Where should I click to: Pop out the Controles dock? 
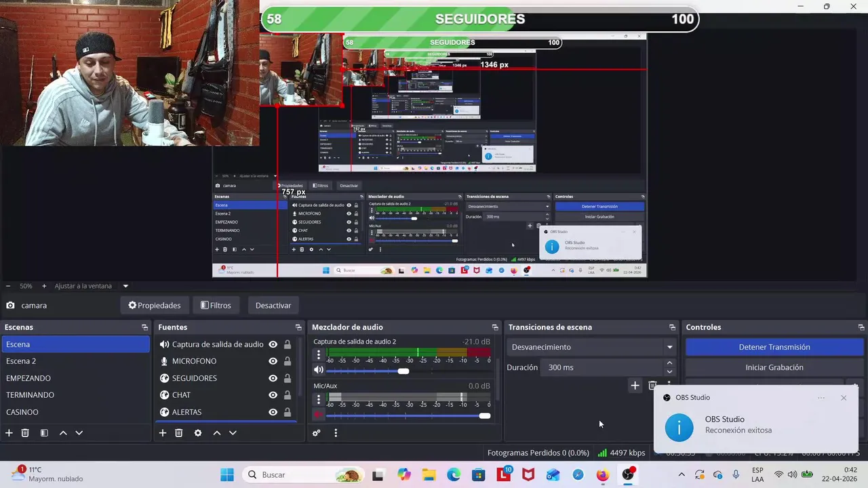[x=861, y=327]
